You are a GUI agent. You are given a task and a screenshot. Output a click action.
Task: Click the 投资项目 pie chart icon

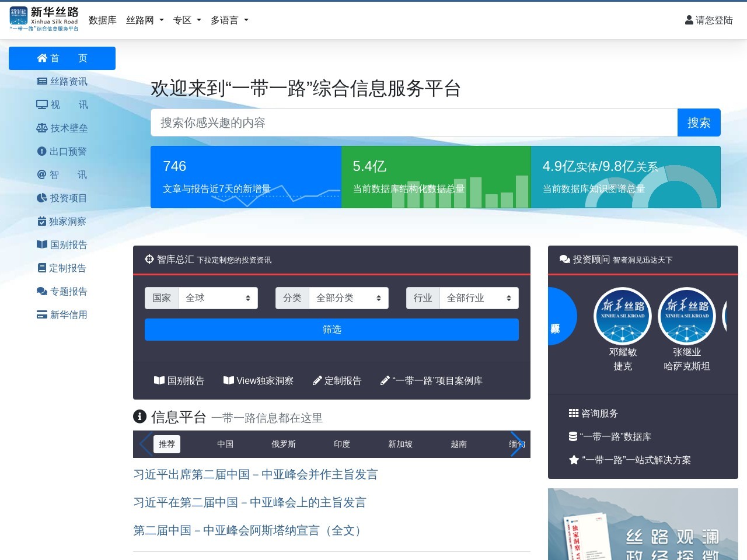42,198
